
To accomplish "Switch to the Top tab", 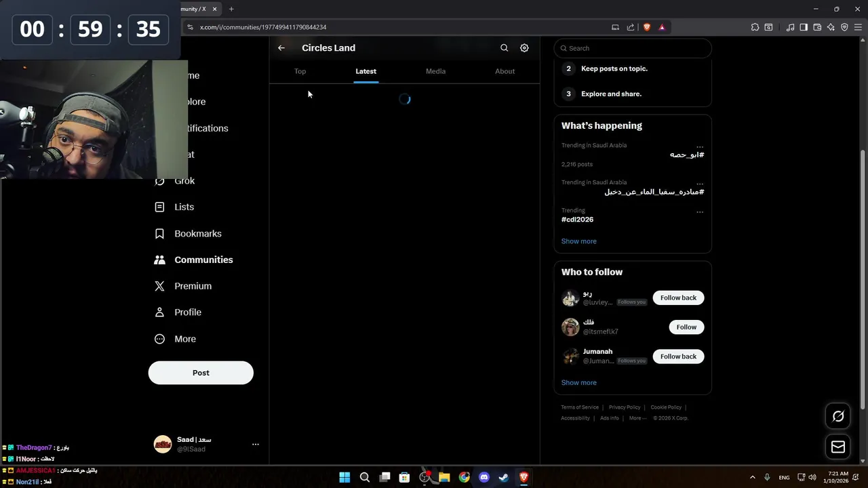I will coord(300,71).
